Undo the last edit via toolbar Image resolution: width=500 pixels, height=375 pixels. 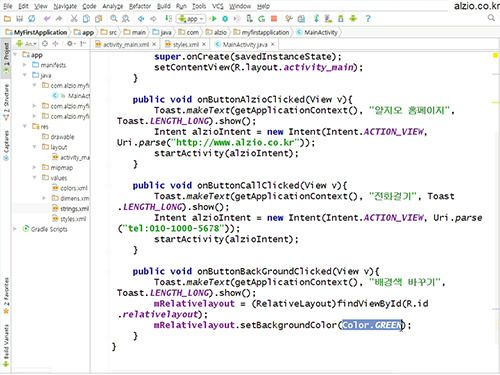(47, 19)
